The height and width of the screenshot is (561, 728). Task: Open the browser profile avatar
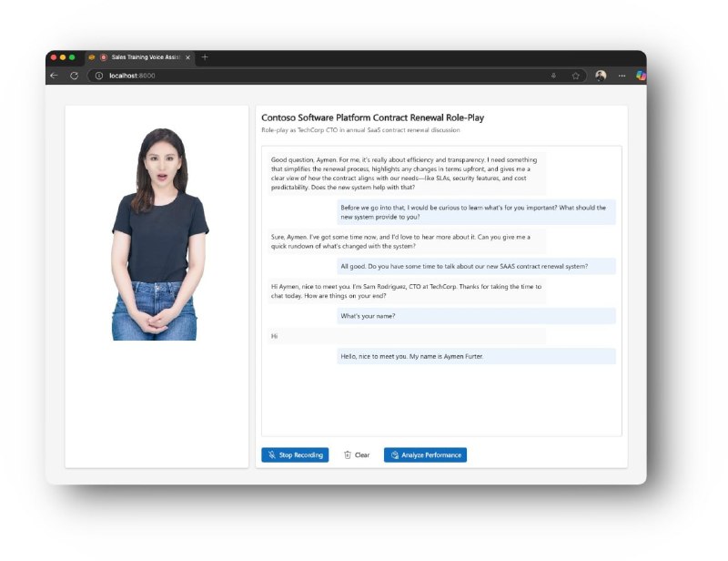point(601,76)
